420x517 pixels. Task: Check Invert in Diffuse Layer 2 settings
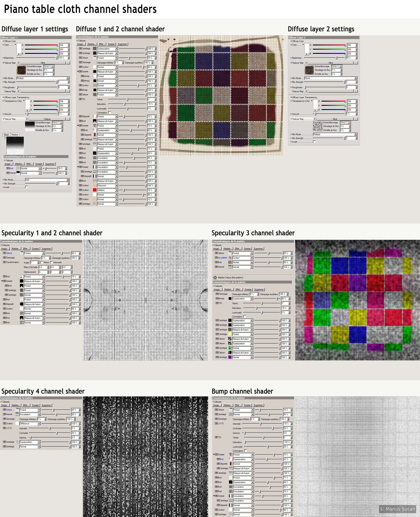point(314,142)
